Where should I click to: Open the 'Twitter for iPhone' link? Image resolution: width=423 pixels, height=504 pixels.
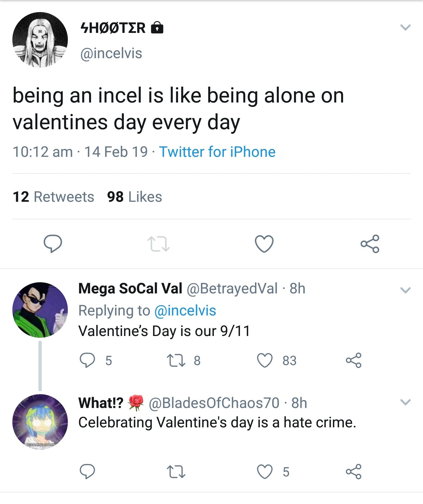217,152
